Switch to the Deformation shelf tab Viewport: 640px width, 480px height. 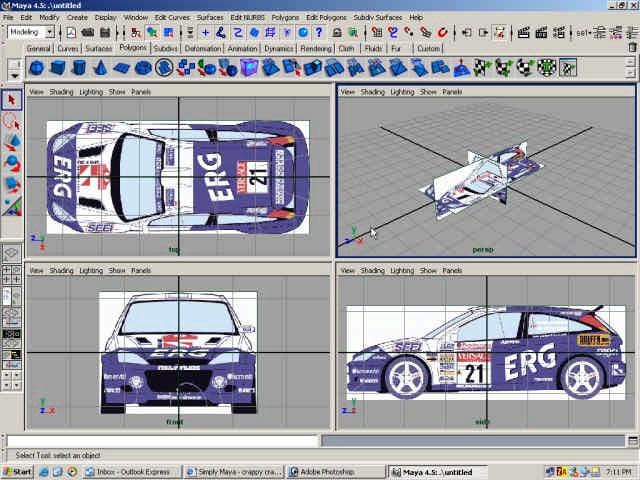click(x=203, y=48)
